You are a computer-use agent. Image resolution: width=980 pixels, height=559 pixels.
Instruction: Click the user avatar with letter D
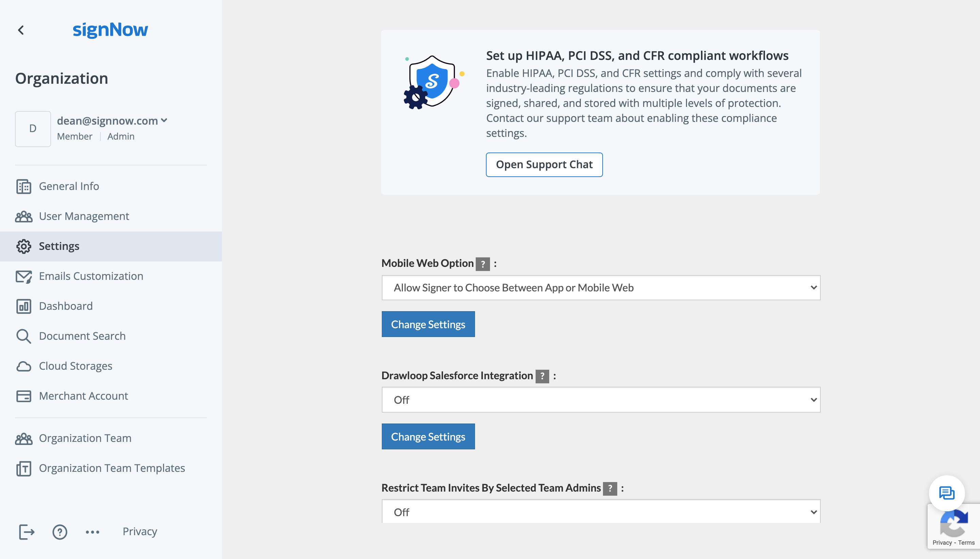pos(33,129)
